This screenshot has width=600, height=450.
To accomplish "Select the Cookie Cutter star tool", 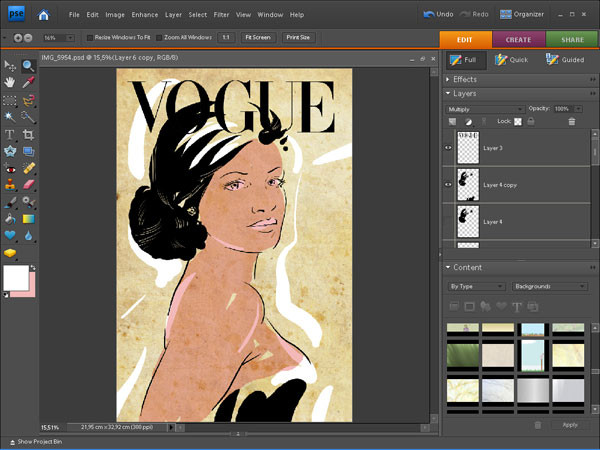I will (x=10, y=151).
